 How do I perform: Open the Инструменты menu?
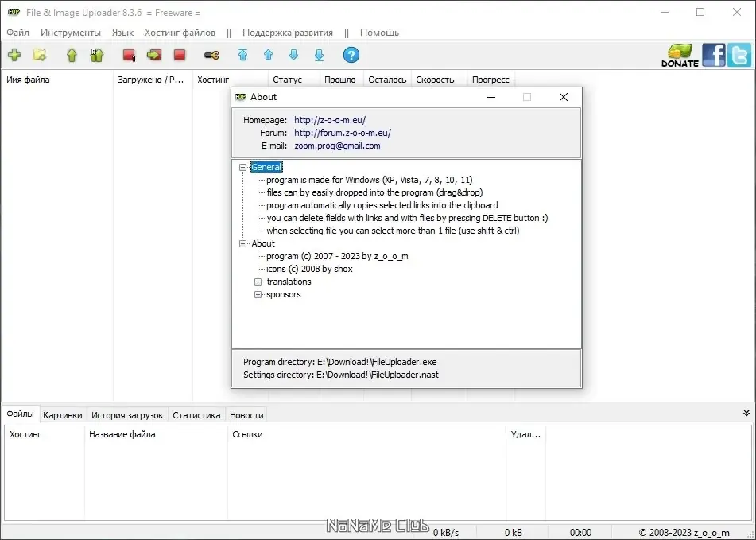coord(71,33)
